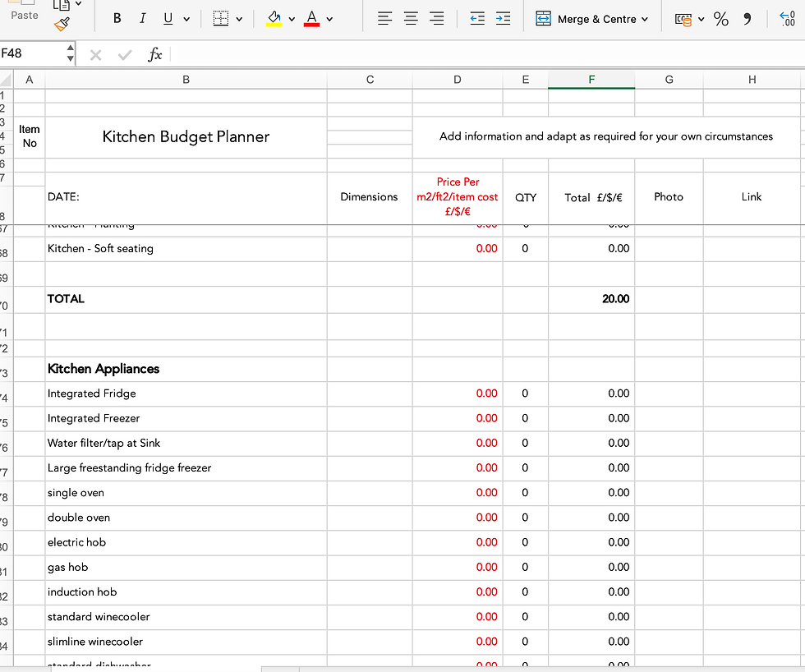The width and height of the screenshot is (805, 672).
Task: Open accounting format dropdown arrow
Action: (x=701, y=20)
